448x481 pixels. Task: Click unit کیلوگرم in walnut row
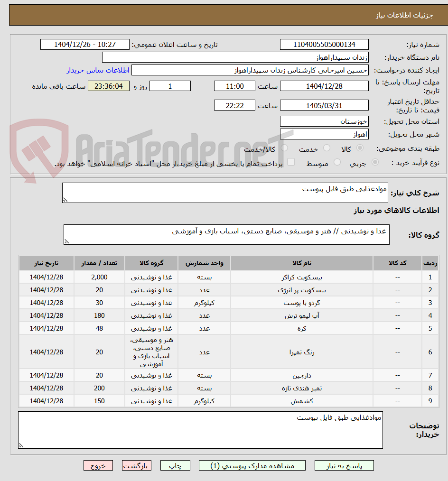(x=205, y=303)
